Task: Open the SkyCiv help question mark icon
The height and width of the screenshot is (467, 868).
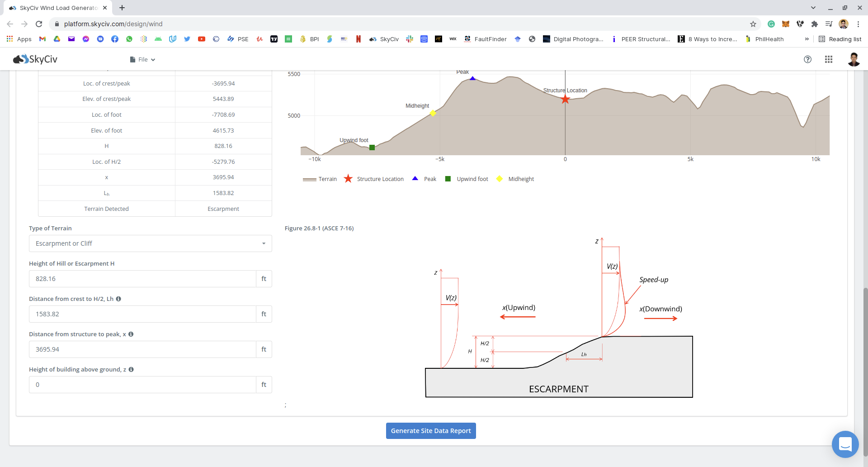Action: coord(807,59)
